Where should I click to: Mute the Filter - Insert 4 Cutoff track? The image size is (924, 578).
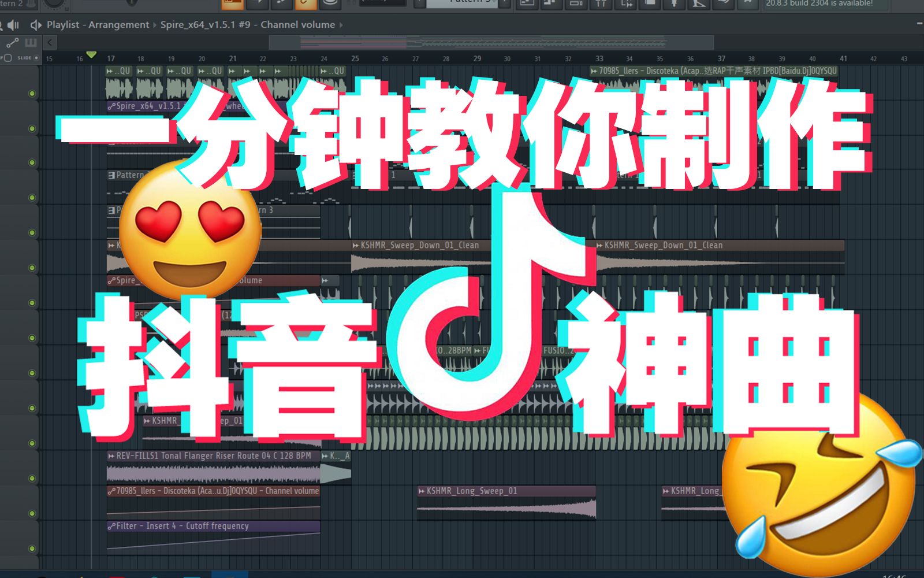click(x=32, y=549)
